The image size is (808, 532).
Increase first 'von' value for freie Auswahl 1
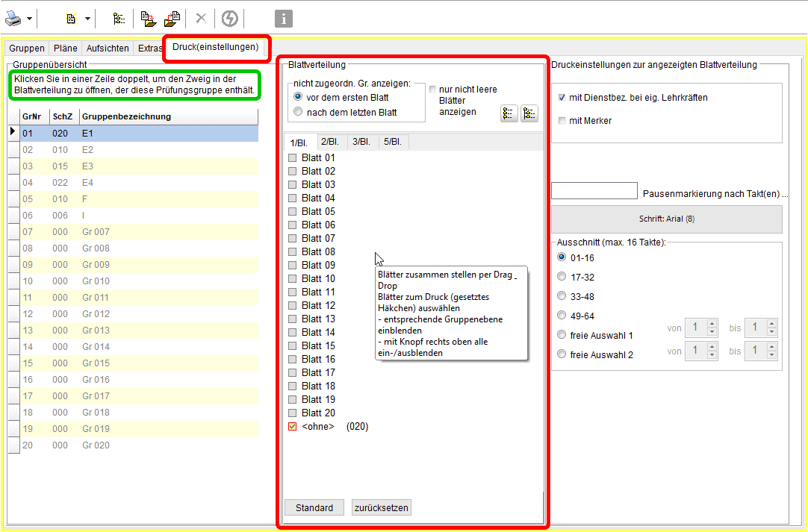click(712, 324)
